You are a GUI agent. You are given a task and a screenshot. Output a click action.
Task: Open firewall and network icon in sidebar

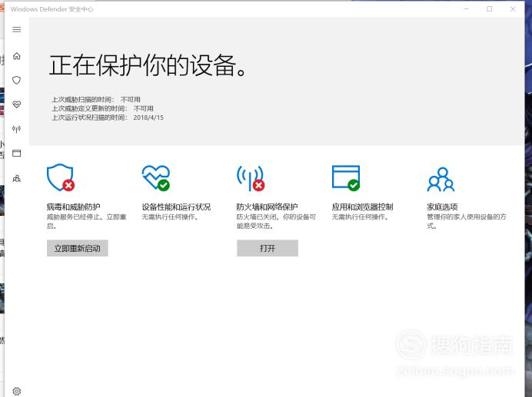(17, 129)
